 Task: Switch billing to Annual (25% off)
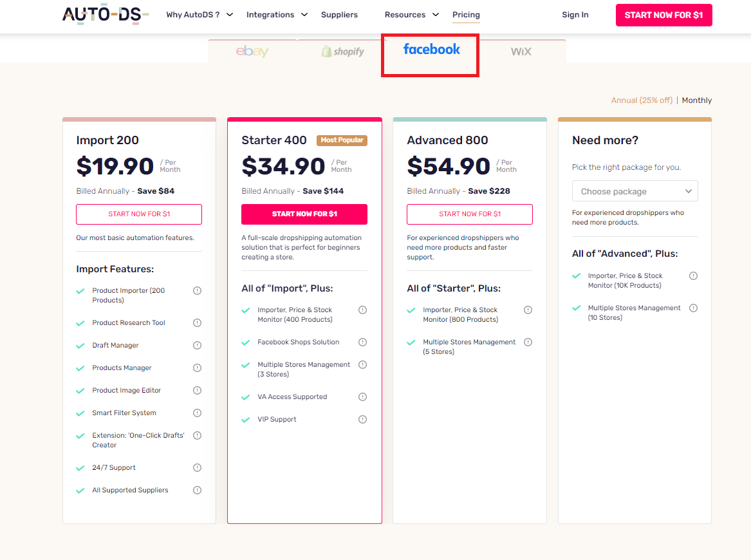[641, 100]
